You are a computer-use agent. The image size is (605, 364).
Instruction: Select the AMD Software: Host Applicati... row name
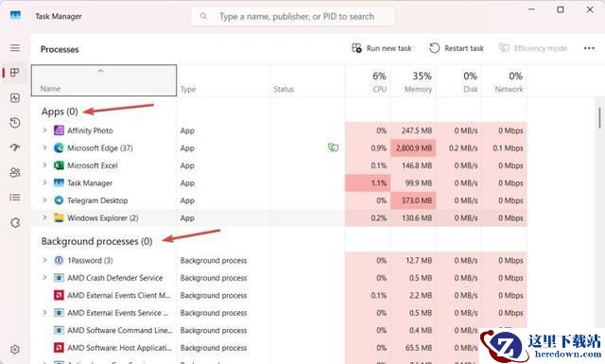point(119,348)
